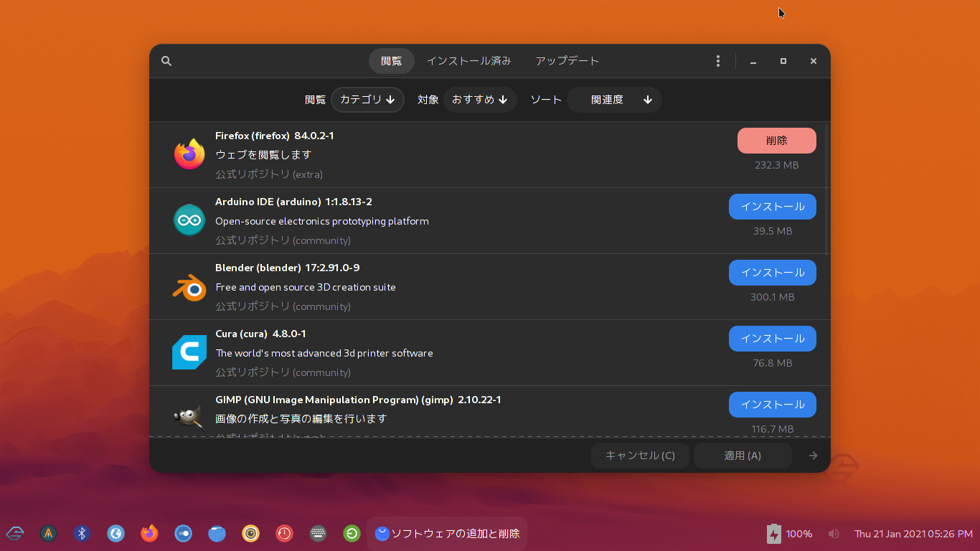Click the battery indicator icon
Image resolution: width=980 pixels, height=551 pixels.
[773, 534]
